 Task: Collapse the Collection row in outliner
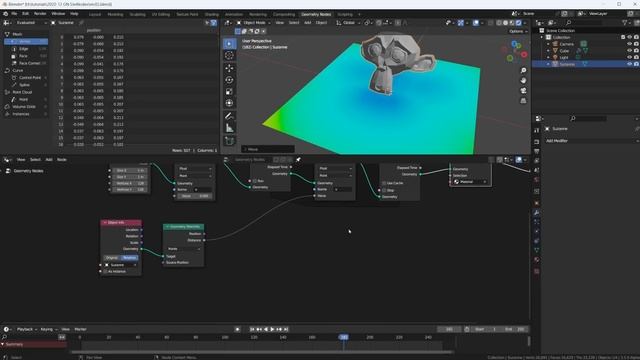click(542, 37)
